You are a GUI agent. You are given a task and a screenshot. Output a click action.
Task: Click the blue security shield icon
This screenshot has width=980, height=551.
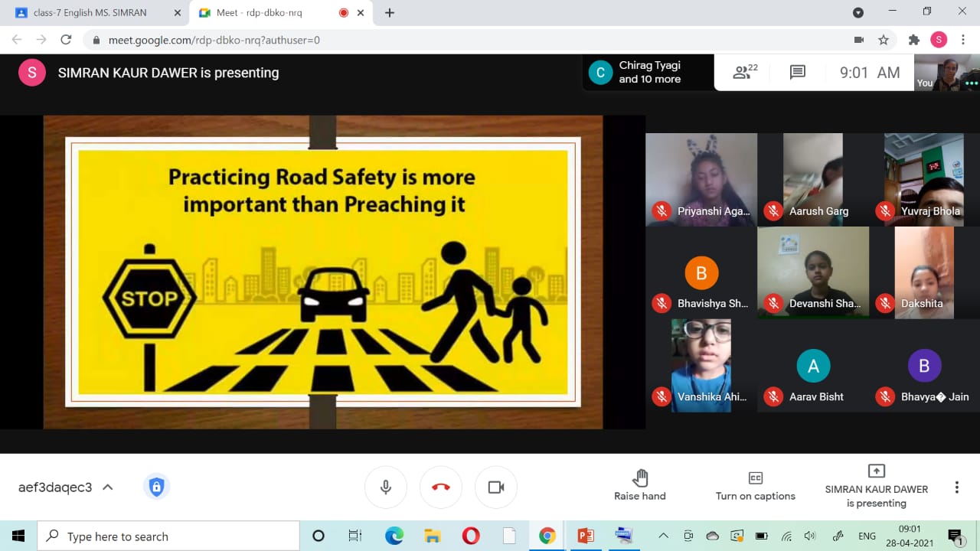tap(156, 487)
